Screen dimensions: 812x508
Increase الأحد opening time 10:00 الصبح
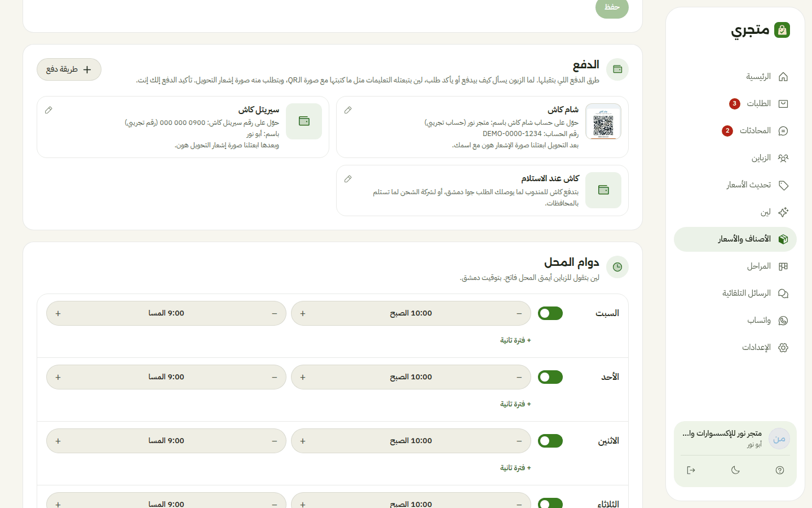pos(303,377)
